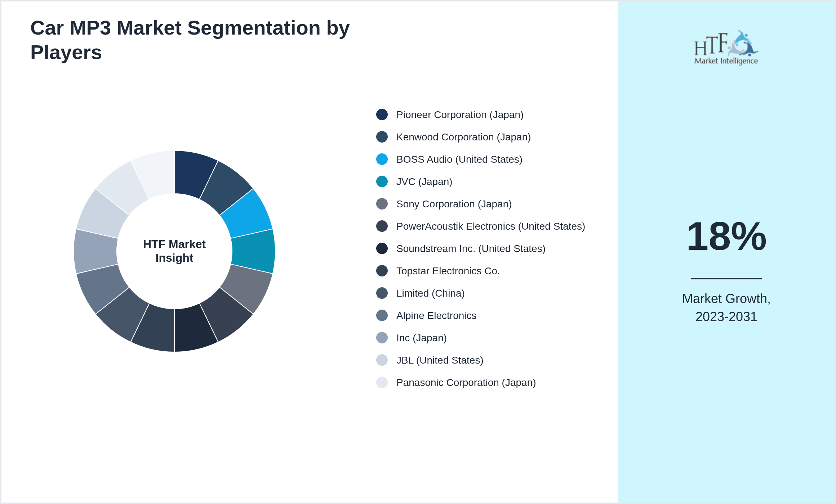
Task: Click the 'HTF Market Insight' donut center text
Action: click(174, 251)
